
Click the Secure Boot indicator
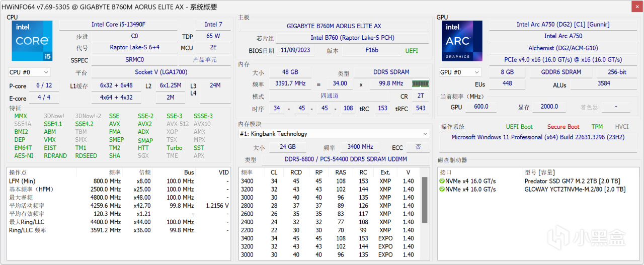[563, 127]
